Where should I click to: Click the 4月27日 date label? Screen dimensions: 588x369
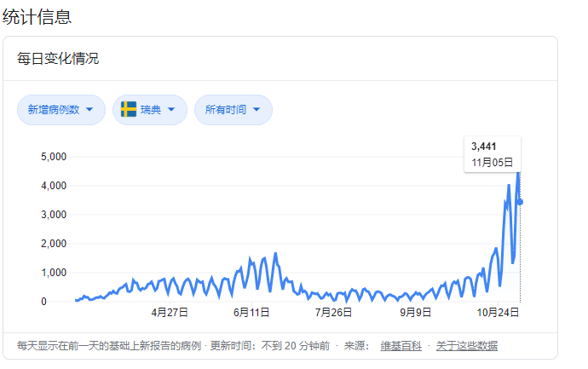coord(170,313)
